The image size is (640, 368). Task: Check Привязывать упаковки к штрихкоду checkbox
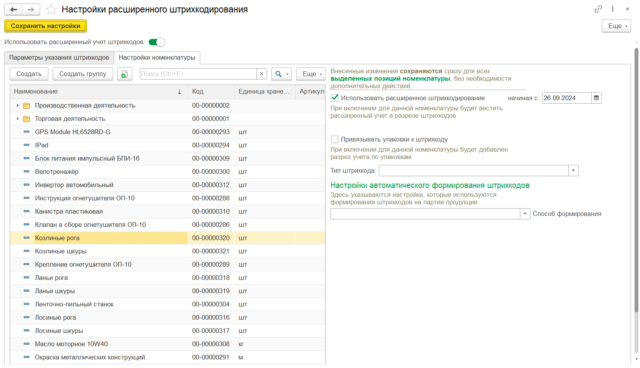(x=335, y=139)
